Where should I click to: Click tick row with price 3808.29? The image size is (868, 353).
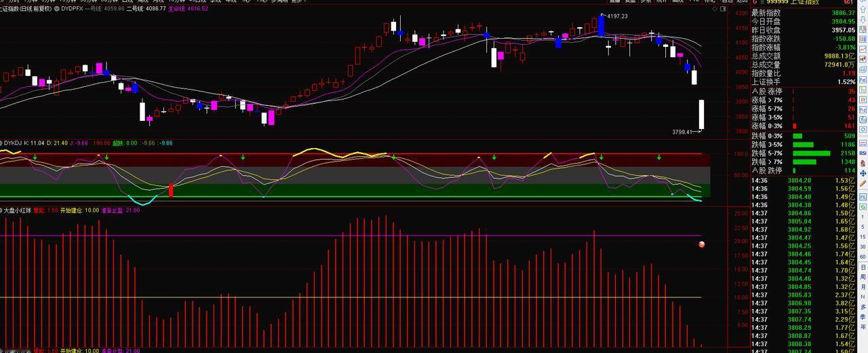[x=804, y=327]
